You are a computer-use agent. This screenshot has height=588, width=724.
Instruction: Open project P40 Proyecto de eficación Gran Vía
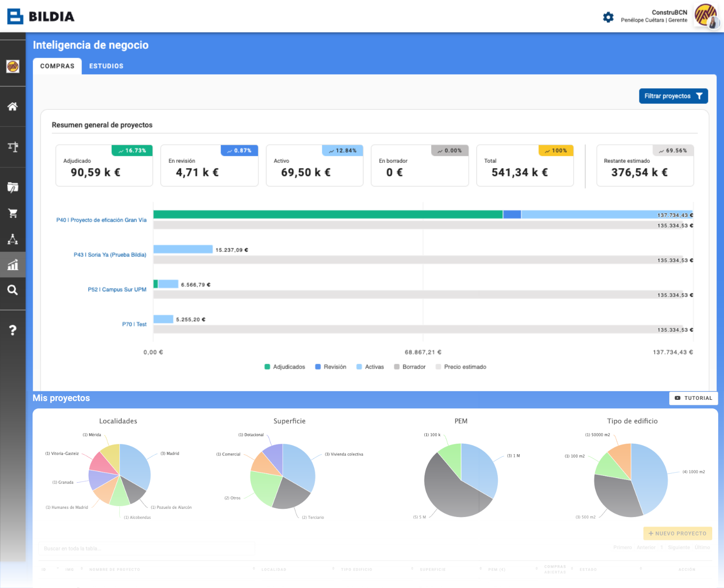pyautogui.click(x=101, y=220)
